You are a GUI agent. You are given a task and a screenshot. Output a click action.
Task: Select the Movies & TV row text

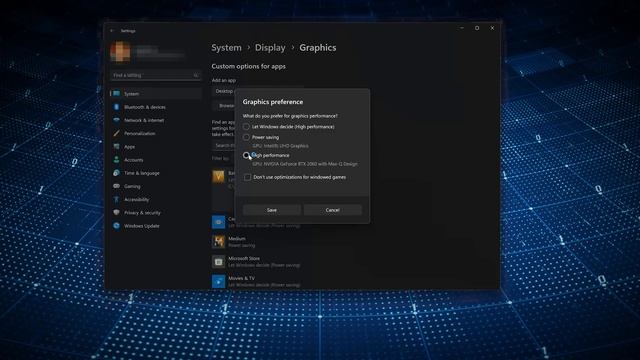[x=241, y=278]
